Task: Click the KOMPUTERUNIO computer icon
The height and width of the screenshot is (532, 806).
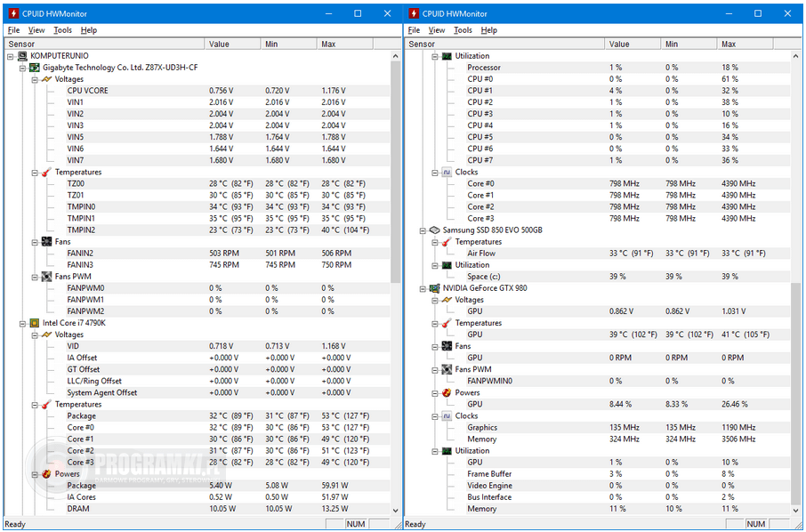Action: tap(22, 55)
